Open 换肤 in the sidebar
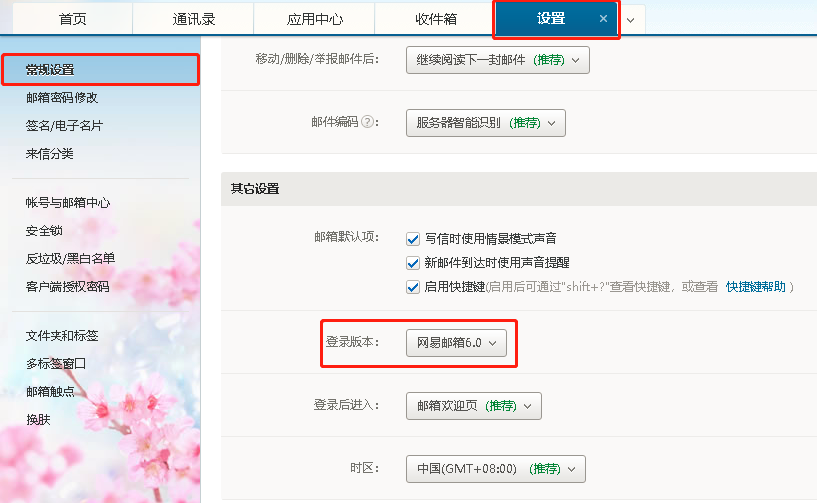This screenshot has height=503, width=817. pos(38,419)
